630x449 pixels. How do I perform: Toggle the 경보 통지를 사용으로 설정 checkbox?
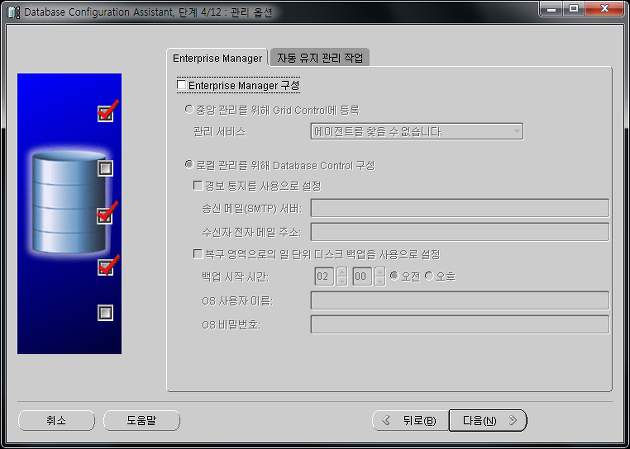pos(198,186)
